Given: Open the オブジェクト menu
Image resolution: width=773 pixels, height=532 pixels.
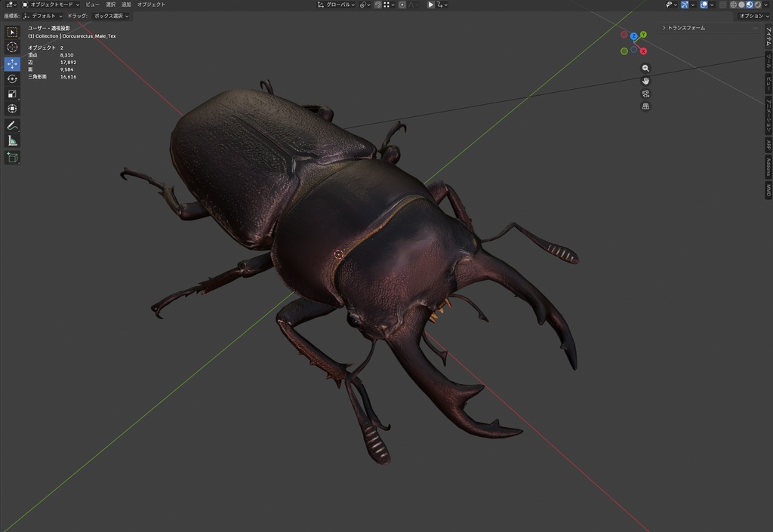Looking at the screenshot, I should pyautogui.click(x=151, y=5).
